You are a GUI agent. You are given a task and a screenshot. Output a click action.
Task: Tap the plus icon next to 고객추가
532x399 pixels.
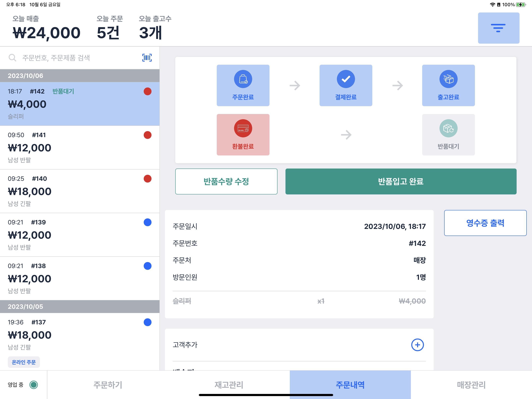coord(417,345)
